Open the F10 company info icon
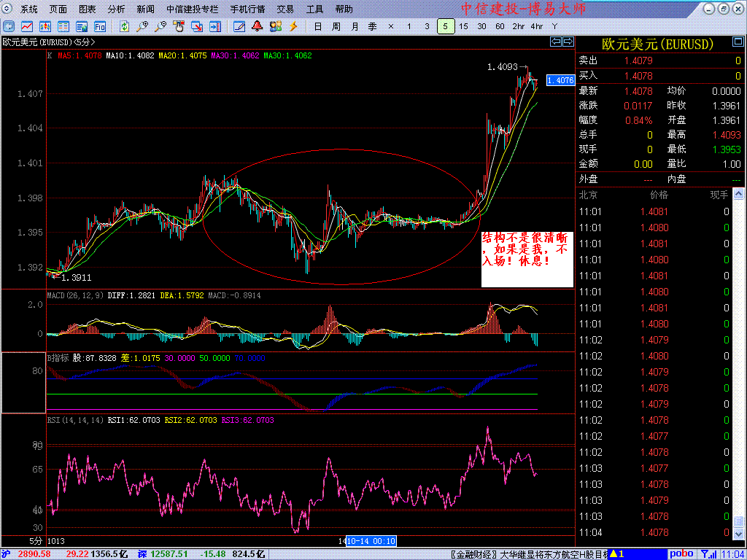Viewport: 747px width, 560px height. (99, 26)
